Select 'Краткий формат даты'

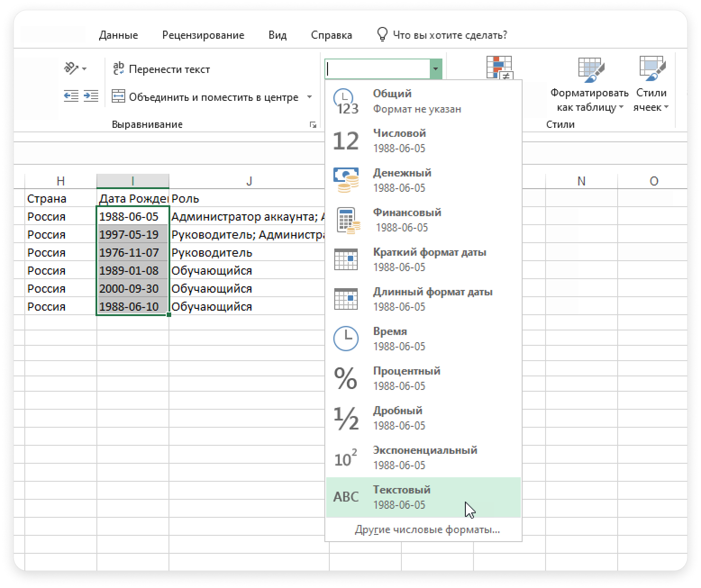point(423,260)
